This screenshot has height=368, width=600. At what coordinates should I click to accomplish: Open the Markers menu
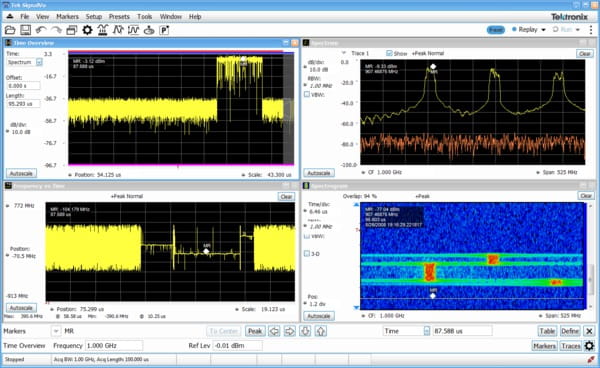click(x=67, y=16)
